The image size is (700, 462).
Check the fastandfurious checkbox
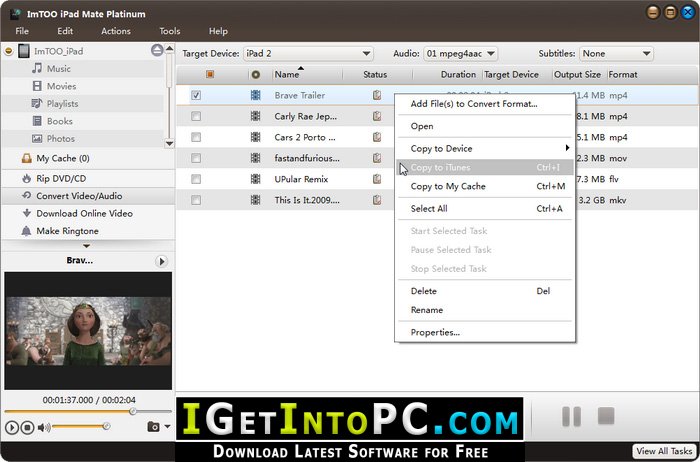pos(196,158)
